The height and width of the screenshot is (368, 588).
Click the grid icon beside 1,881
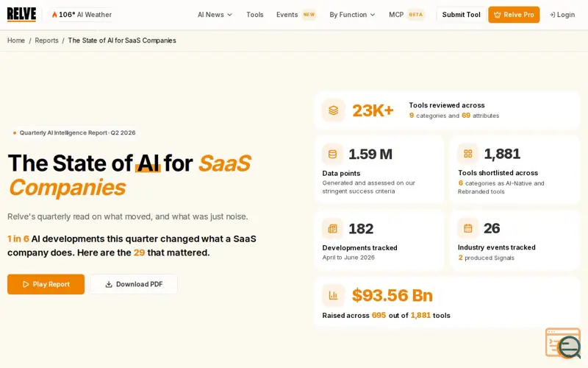point(468,154)
